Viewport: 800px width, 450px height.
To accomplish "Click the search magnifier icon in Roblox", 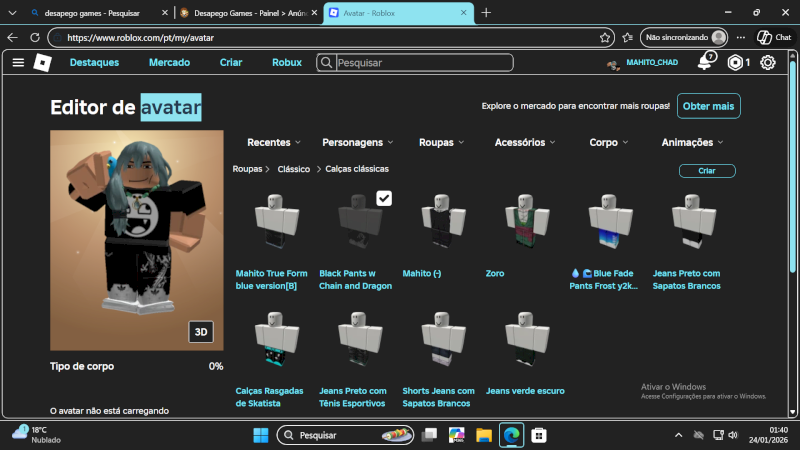I will 327,62.
